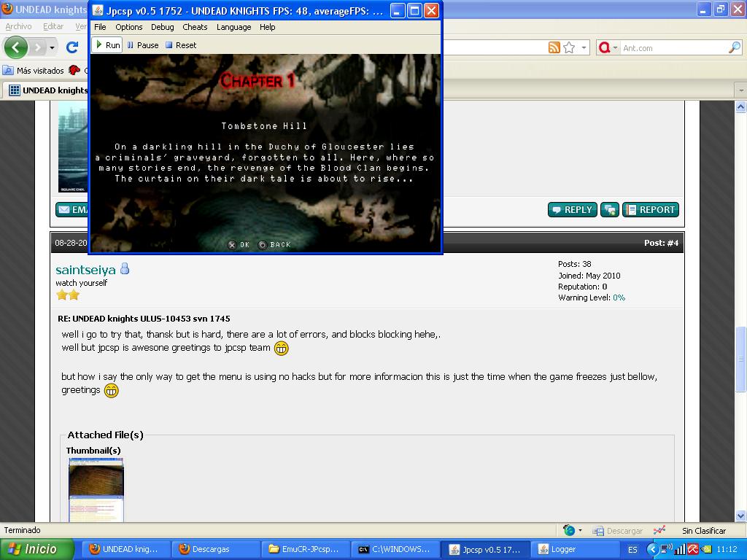This screenshot has width=747, height=560.
Task: Click the Descargar status bar button
Action: click(x=617, y=531)
